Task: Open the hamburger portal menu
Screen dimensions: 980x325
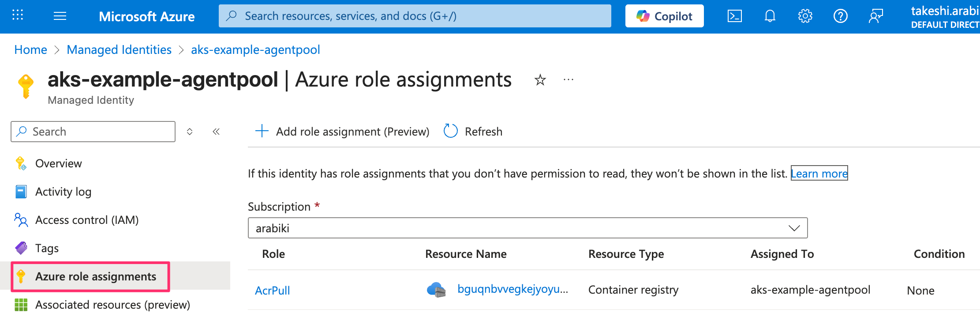Action: pos(60,16)
